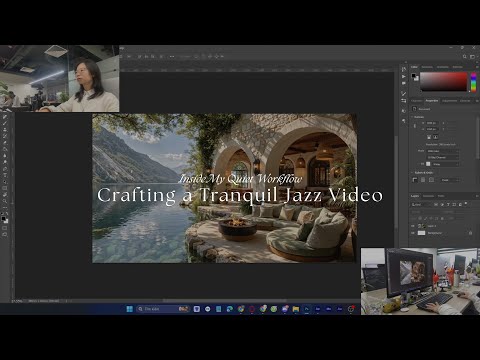Viewport: 480px width, 360px height.
Task: Set canvas orientation to portrait
Action: click(429, 137)
